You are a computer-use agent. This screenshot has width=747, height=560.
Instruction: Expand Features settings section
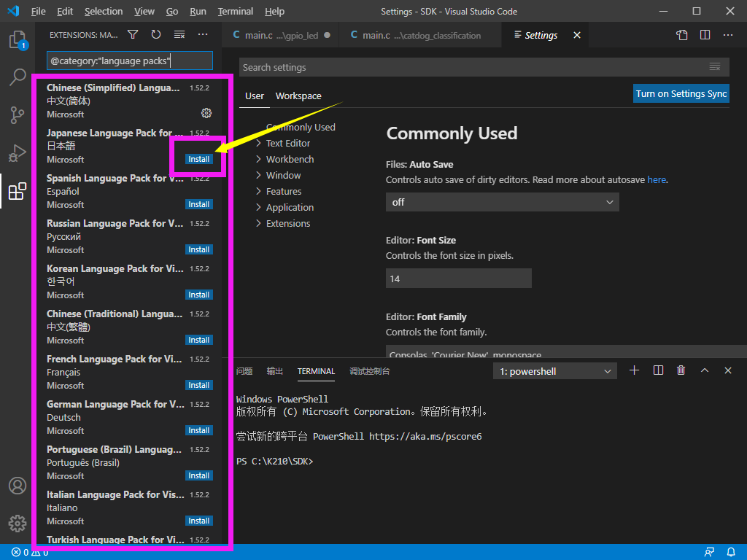(x=284, y=192)
